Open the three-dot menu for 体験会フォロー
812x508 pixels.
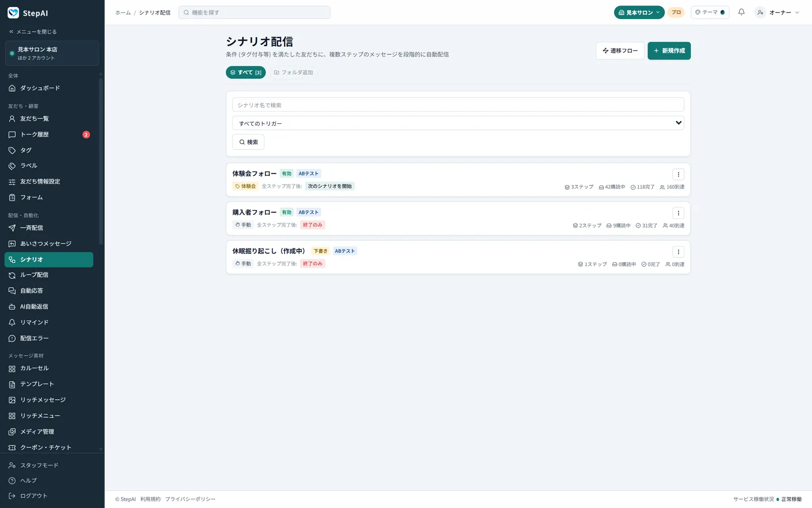[678, 174]
